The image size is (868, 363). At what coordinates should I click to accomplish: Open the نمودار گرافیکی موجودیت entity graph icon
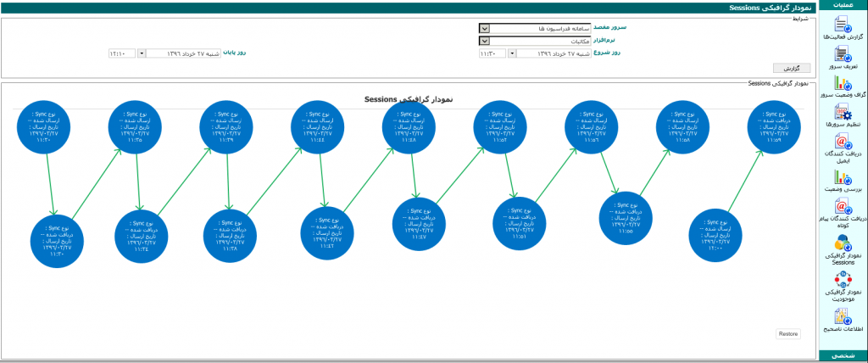pos(844,279)
